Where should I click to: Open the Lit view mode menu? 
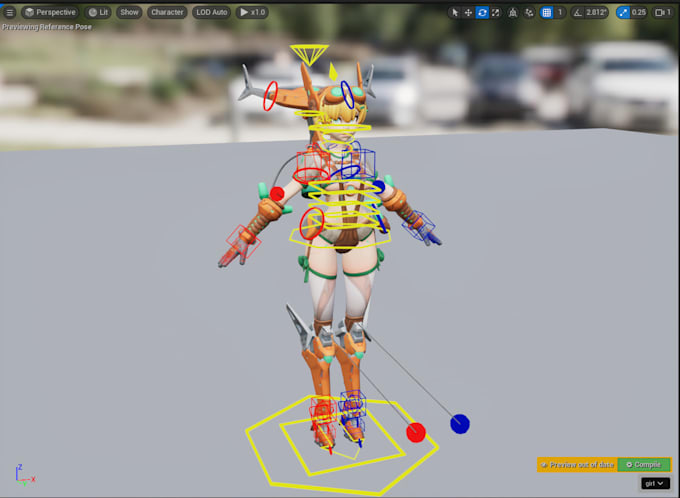tap(98, 12)
